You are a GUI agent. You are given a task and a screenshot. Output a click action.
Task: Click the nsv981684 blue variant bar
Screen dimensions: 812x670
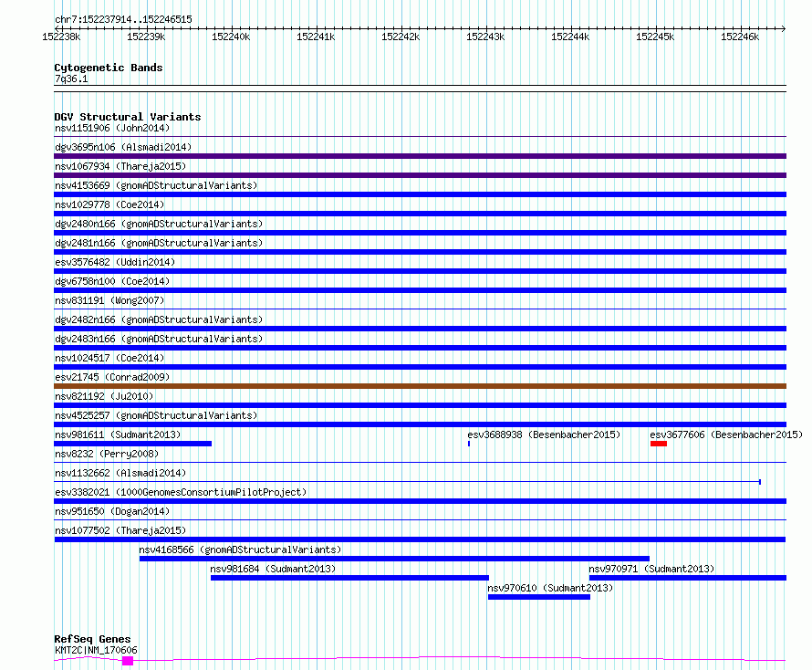click(x=349, y=578)
